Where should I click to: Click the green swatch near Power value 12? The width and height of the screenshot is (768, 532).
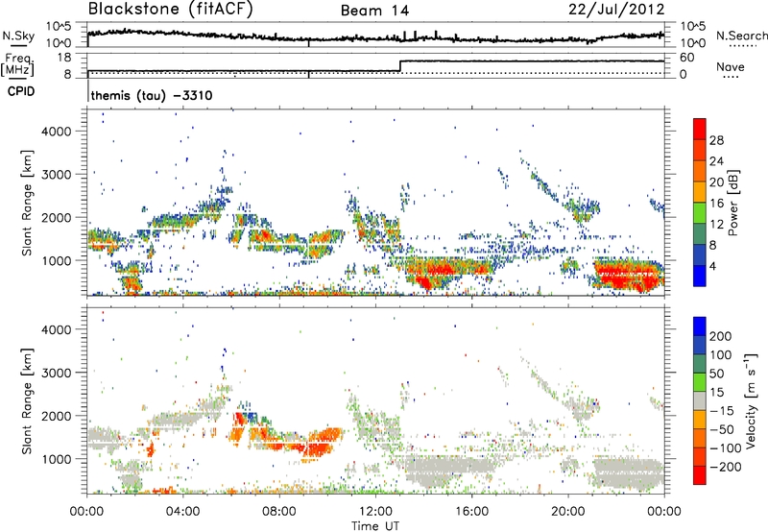pyautogui.click(x=700, y=212)
